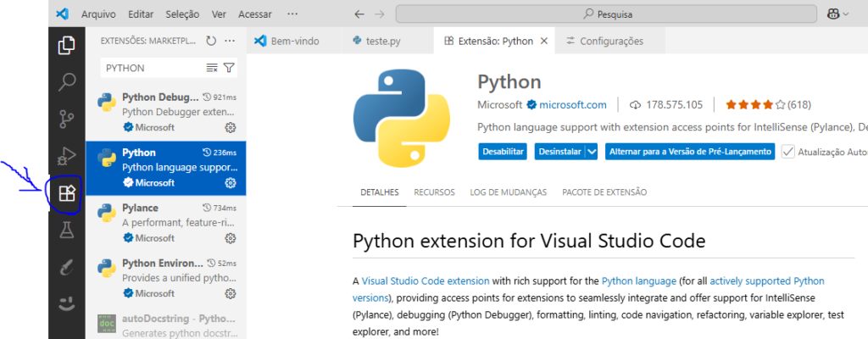Toggle the Atualização Automática checkbox
This screenshot has height=339, width=868.
(x=787, y=152)
